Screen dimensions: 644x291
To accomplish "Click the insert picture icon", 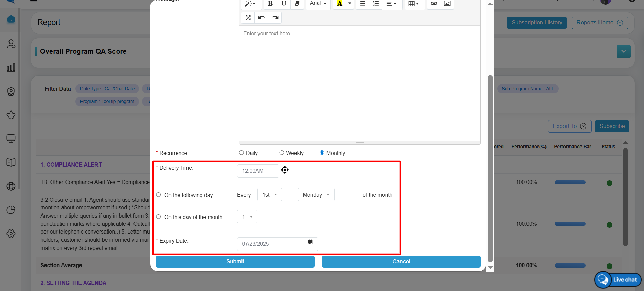I will pos(447,4).
